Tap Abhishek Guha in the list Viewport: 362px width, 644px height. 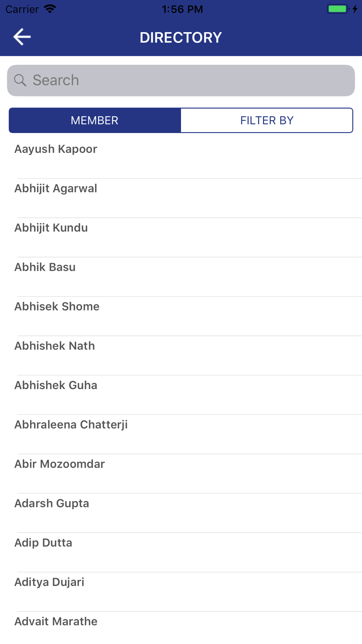(x=181, y=395)
